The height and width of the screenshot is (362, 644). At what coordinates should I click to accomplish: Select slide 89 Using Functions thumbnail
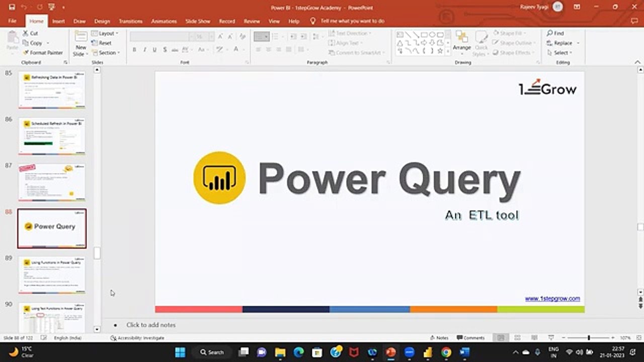pos(52,275)
